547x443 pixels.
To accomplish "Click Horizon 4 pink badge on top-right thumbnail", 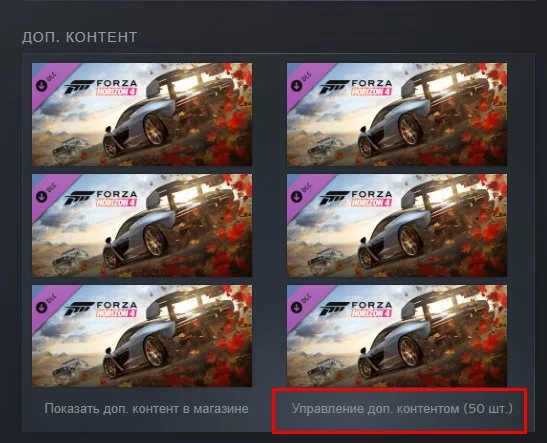I will click(372, 91).
